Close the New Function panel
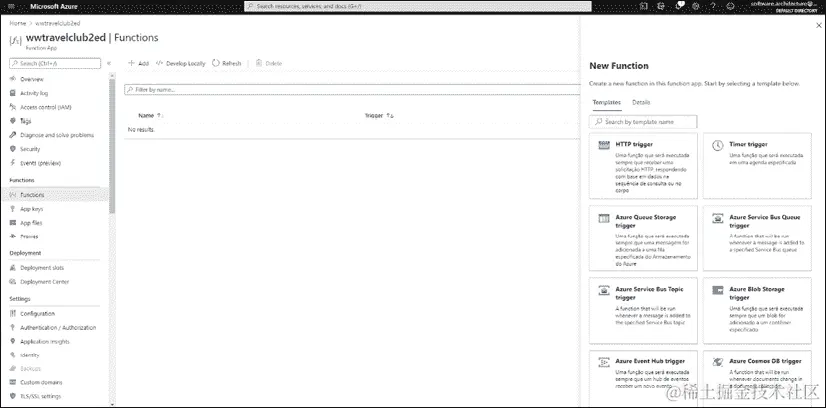Screen dimensions: 826x408 click(x=818, y=25)
